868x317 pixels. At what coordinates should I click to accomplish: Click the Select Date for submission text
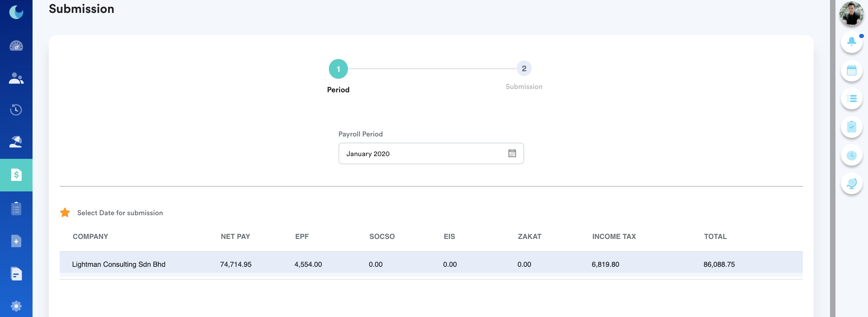120,213
